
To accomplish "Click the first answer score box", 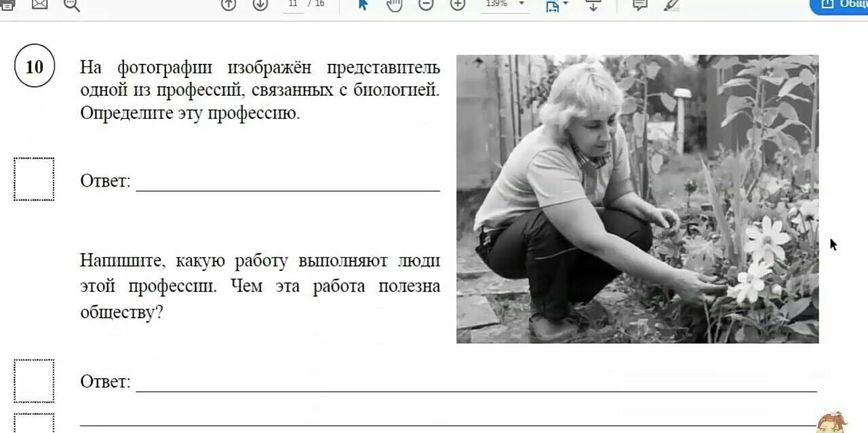I will pyautogui.click(x=34, y=179).
